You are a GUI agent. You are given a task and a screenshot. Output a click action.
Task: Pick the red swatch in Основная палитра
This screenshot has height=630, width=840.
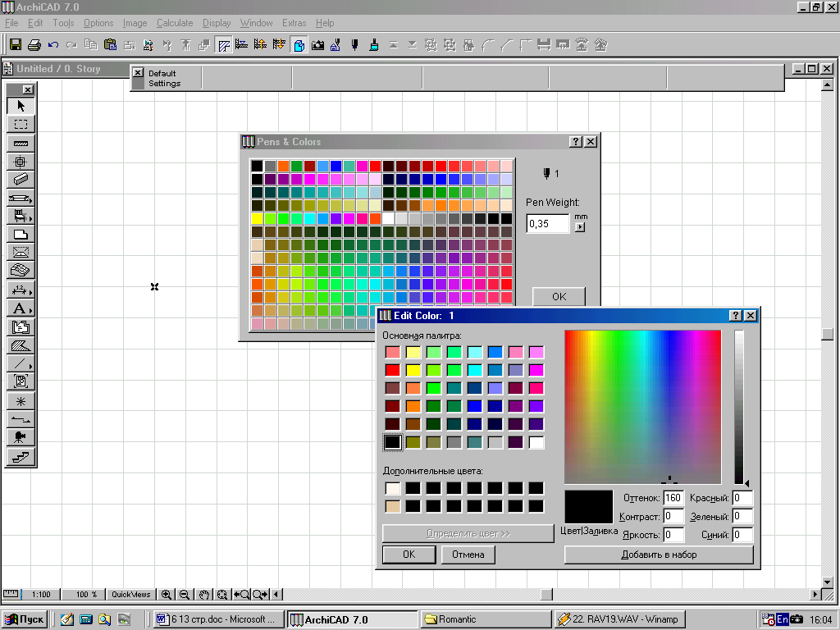(x=393, y=370)
